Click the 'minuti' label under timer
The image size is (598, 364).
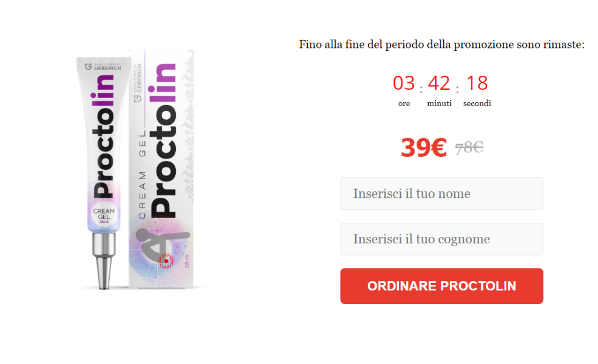coord(439,103)
